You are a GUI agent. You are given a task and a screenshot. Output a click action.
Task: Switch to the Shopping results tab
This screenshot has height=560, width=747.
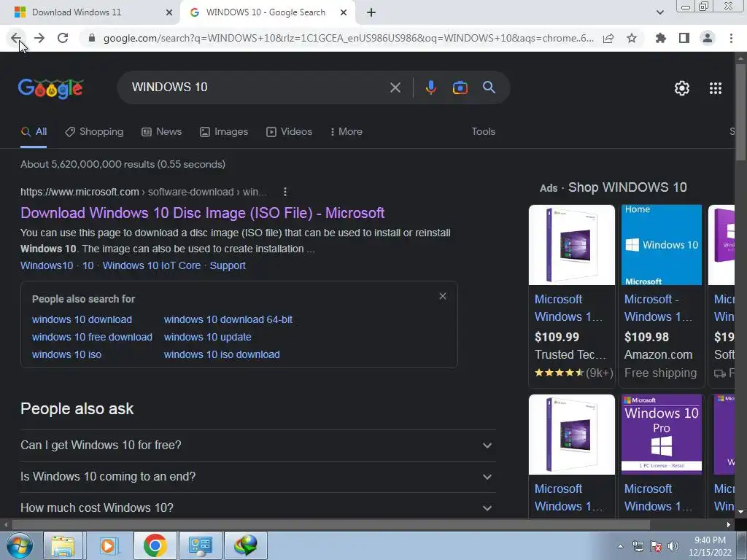[94, 132]
